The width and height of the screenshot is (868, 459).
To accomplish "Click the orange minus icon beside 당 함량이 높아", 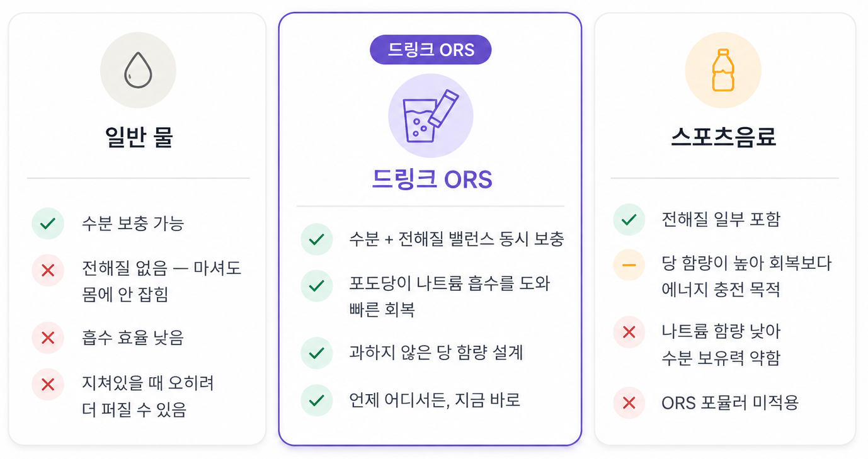I will pos(629,265).
